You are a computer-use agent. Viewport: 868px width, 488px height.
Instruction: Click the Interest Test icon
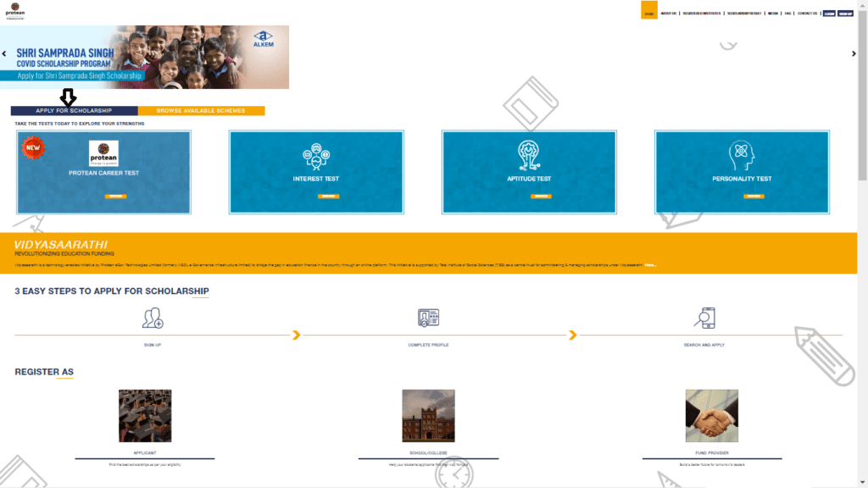pyautogui.click(x=316, y=157)
